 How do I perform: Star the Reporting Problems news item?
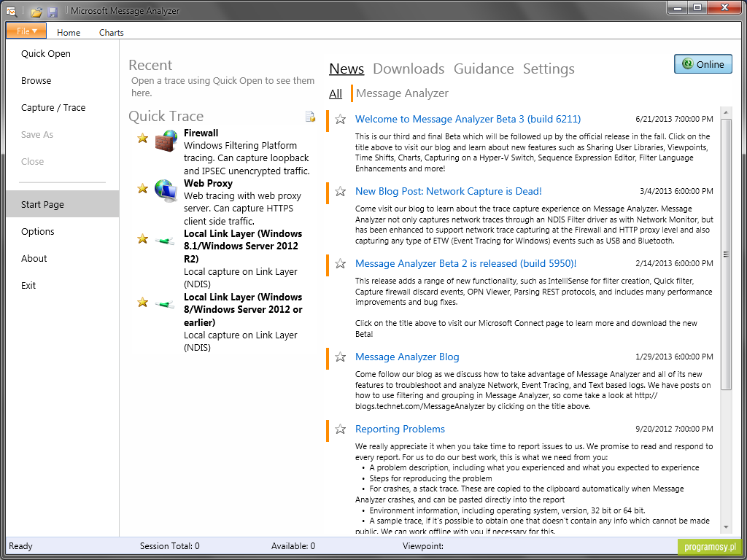point(340,429)
